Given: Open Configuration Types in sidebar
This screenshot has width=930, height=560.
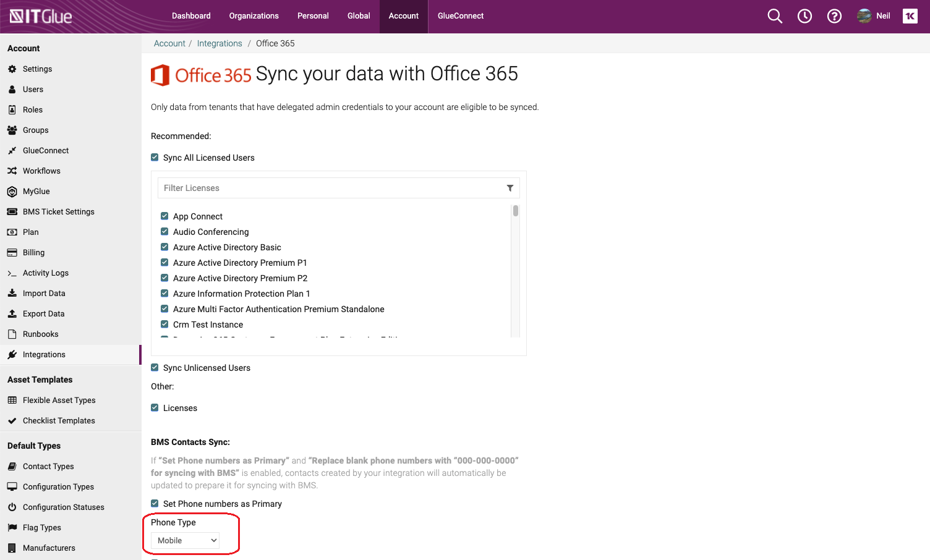Looking at the screenshot, I should tap(58, 487).
